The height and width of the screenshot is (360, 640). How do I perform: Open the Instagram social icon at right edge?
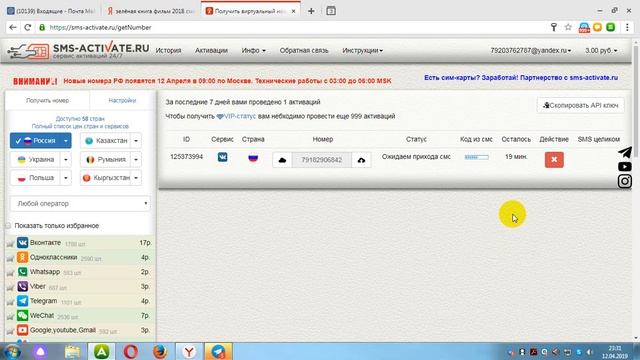click(x=624, y=181)
